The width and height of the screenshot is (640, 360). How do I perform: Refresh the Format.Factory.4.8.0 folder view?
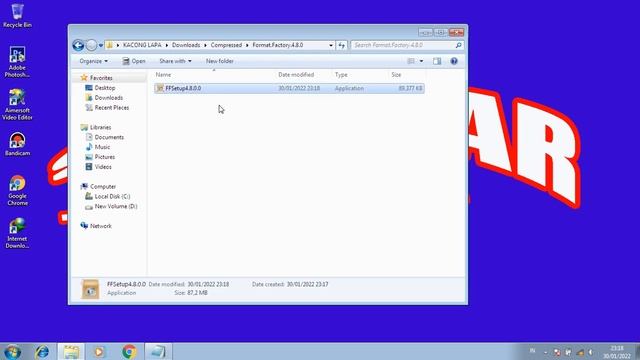point(342,45)
